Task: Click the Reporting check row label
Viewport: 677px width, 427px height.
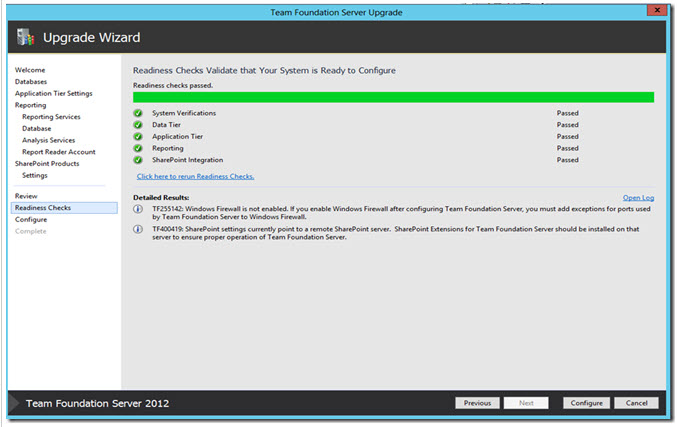Action: click(x=168, y=148)
